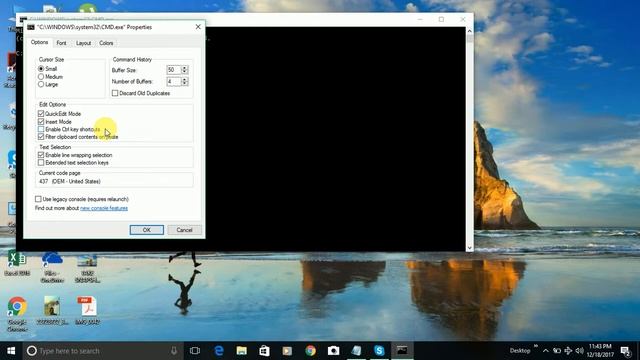Open the Excel desktop shortcut
Screen dimensions: 640x360
point(17,264)
